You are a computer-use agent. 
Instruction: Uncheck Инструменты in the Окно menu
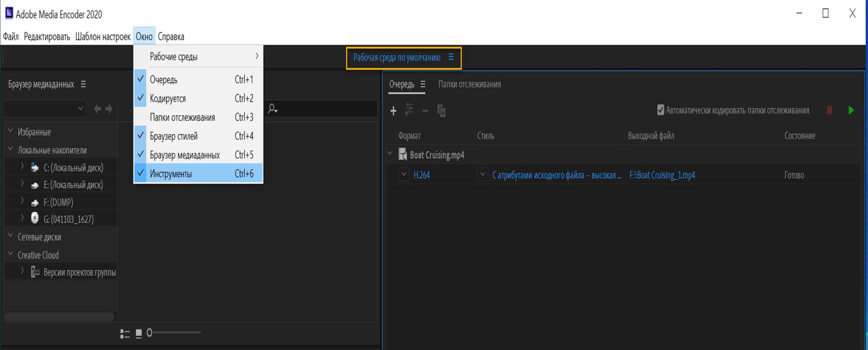[198, 174]
